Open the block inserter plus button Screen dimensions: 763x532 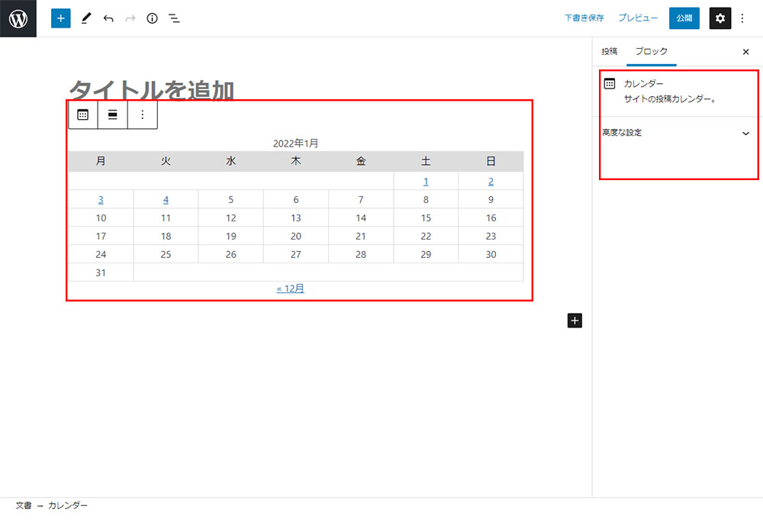pyautogui.click(x=61, y=18)
